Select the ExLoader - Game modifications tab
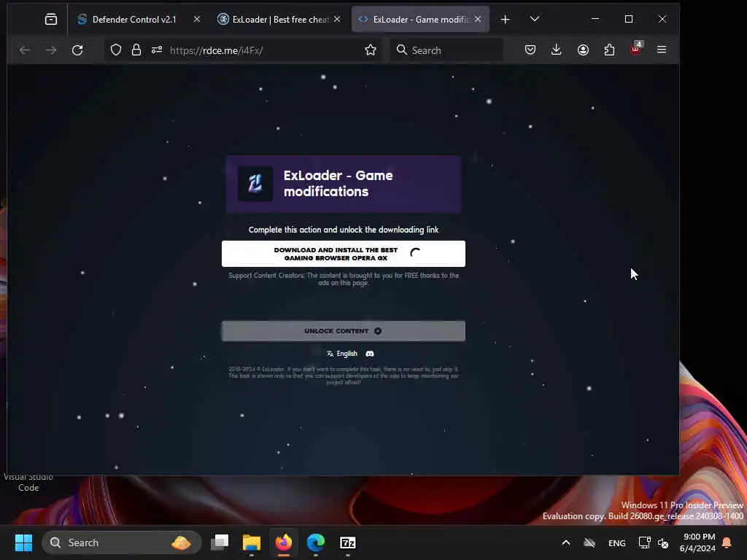The width and height of the screenshot is (747, 560). point(420,19)
